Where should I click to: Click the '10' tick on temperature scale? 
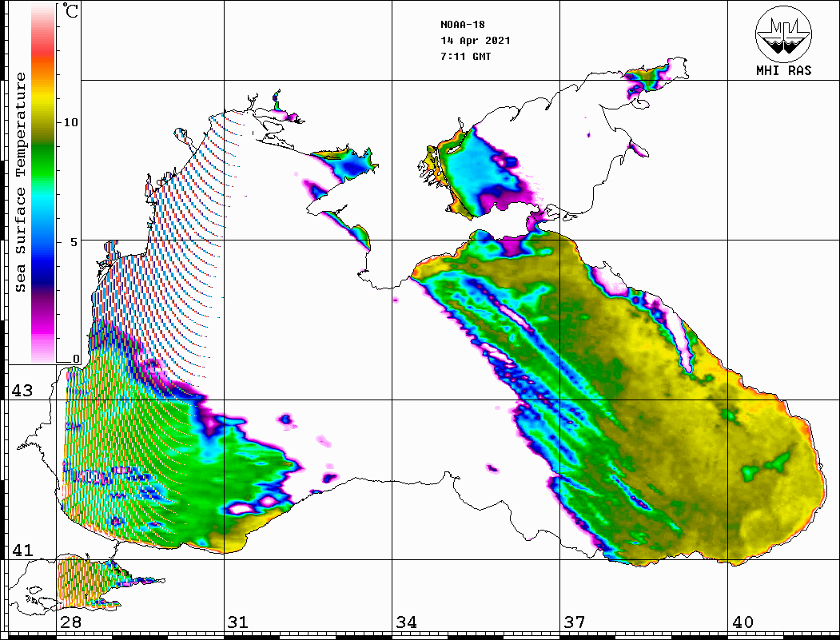(70, 122)
